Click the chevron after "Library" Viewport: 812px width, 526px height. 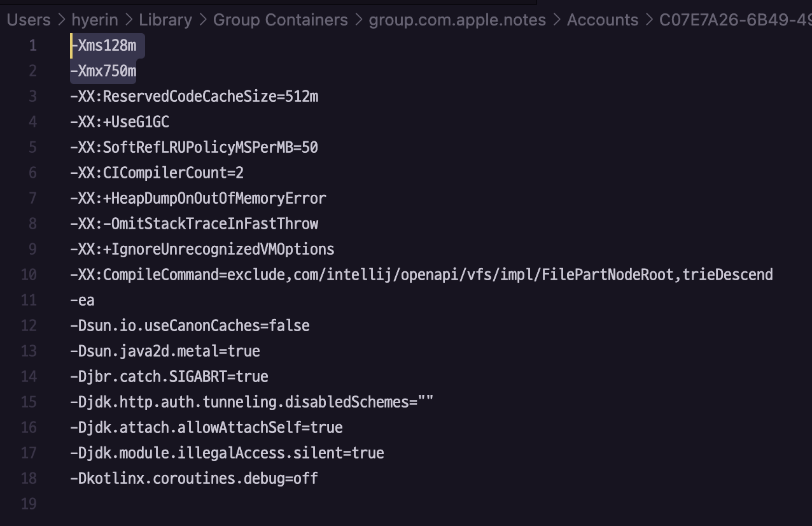click(201, 19)
